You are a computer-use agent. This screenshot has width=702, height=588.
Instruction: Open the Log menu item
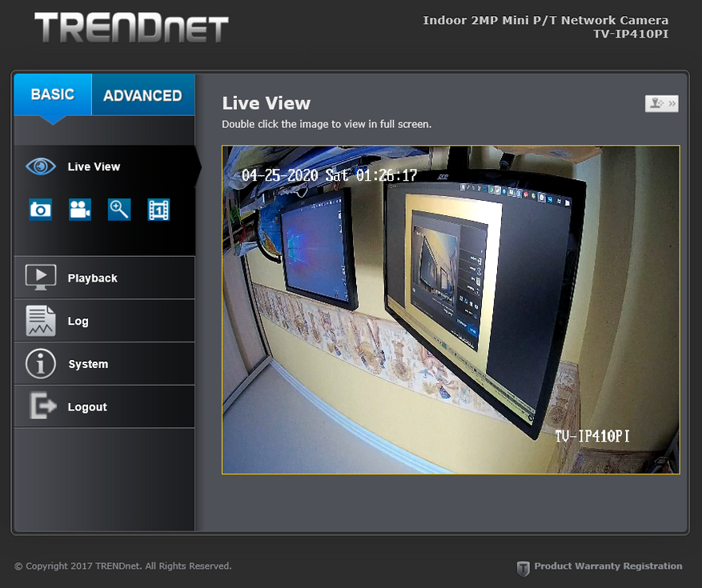click(105, 321)
